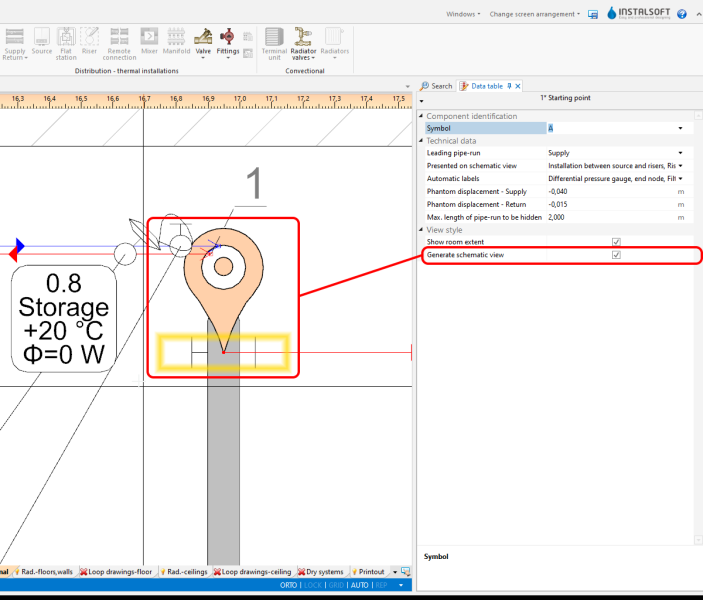Image resolution: width=703 pixels, height=600 pixels.
Task: Click the data table scrollbar down arrow
Action: click(x=698, y=540)
